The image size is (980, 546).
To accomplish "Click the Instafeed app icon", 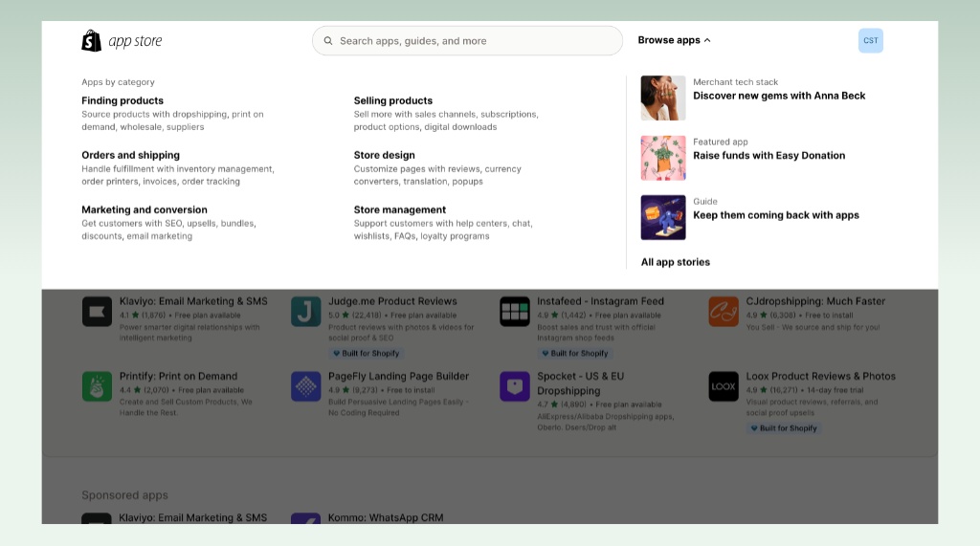I will (514, 312).
